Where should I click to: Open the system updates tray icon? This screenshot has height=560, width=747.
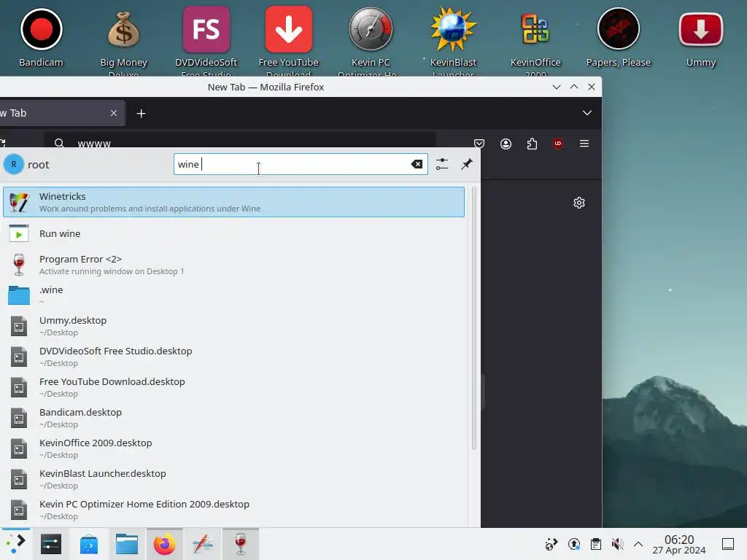574,544
